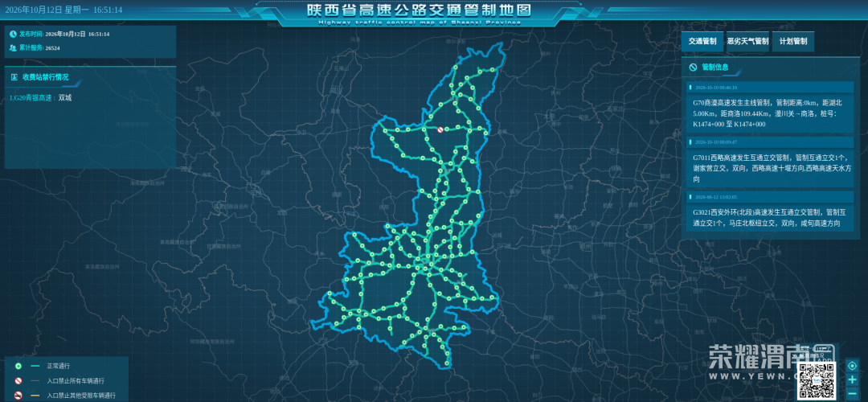868x402 pixels.
Task: Click timestamp 2026-06-12 13:02:05
Action: 716,196
